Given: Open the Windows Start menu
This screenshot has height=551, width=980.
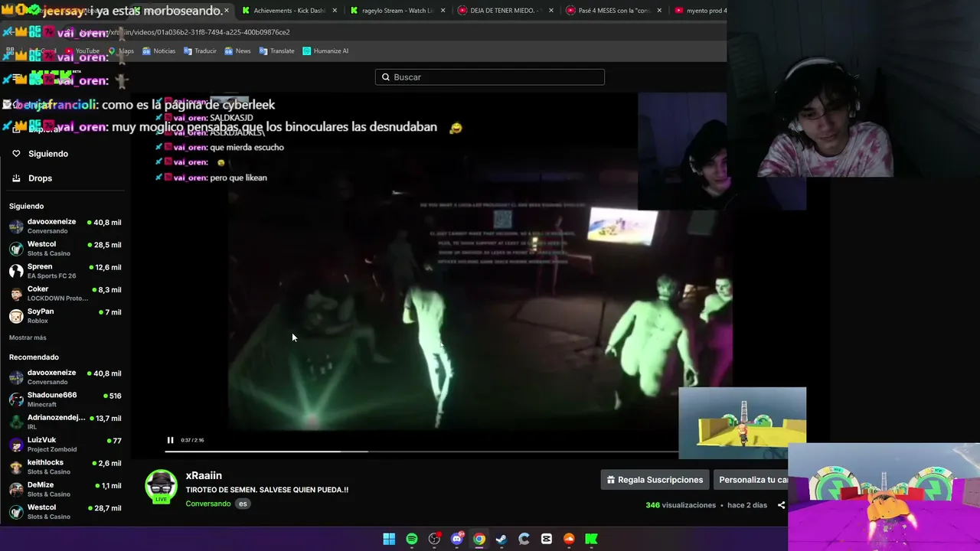Looking at the screenshot, I should coord(389,540).
